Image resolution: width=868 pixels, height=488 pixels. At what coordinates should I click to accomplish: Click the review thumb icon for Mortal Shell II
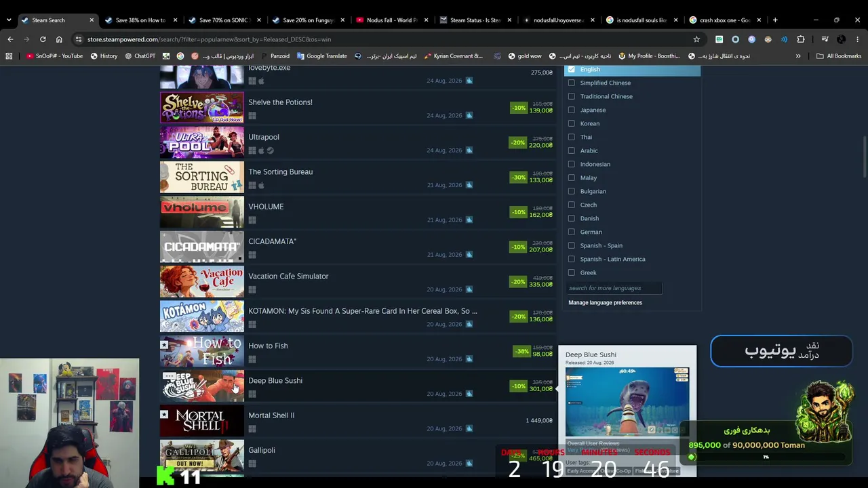click(469, 428)
